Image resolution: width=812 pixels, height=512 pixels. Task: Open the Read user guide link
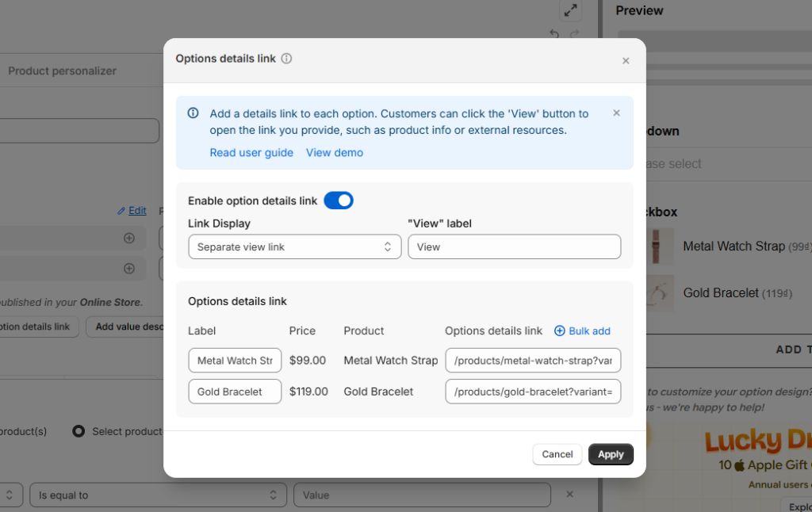coord(251,153)
